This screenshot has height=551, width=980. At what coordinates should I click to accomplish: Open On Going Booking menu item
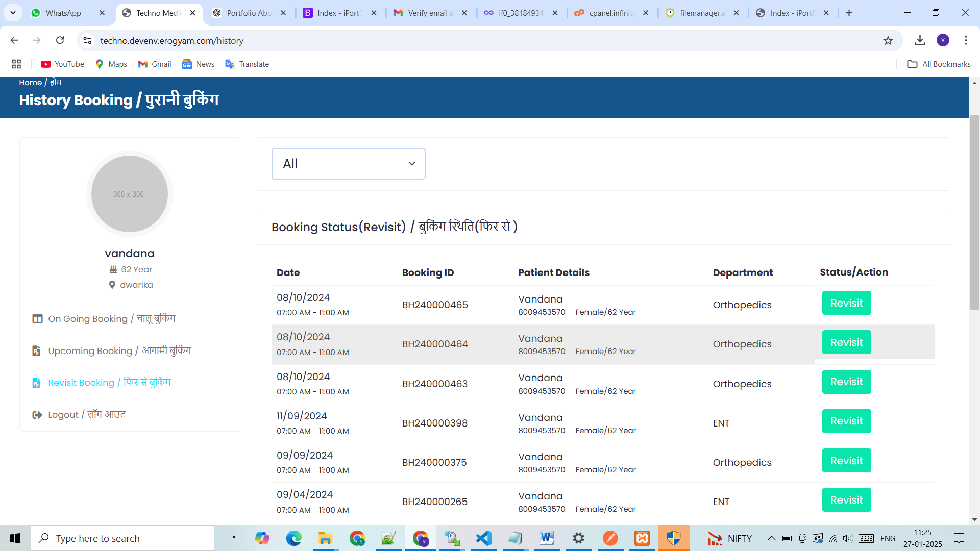[x=130, y=319]
